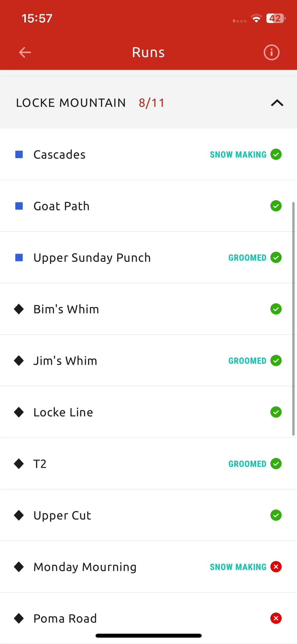Viewport: 297px width, 644px height.
Task: Click the vertical scrollbar on the right
Action: click(x=293, y=319)
